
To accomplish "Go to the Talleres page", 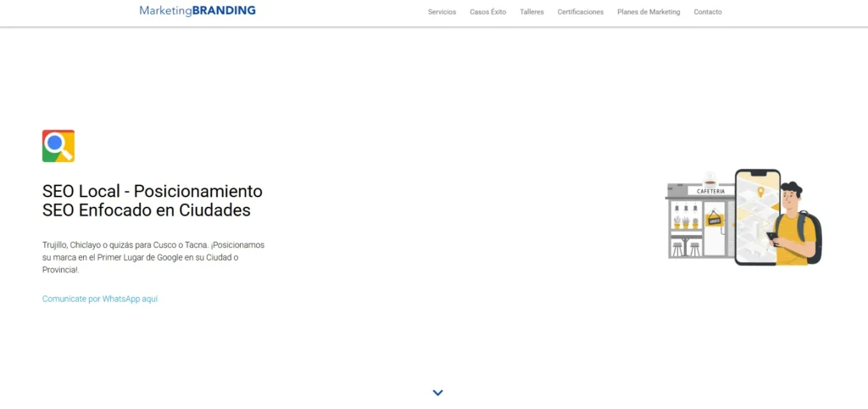I will tap(531, 12).
